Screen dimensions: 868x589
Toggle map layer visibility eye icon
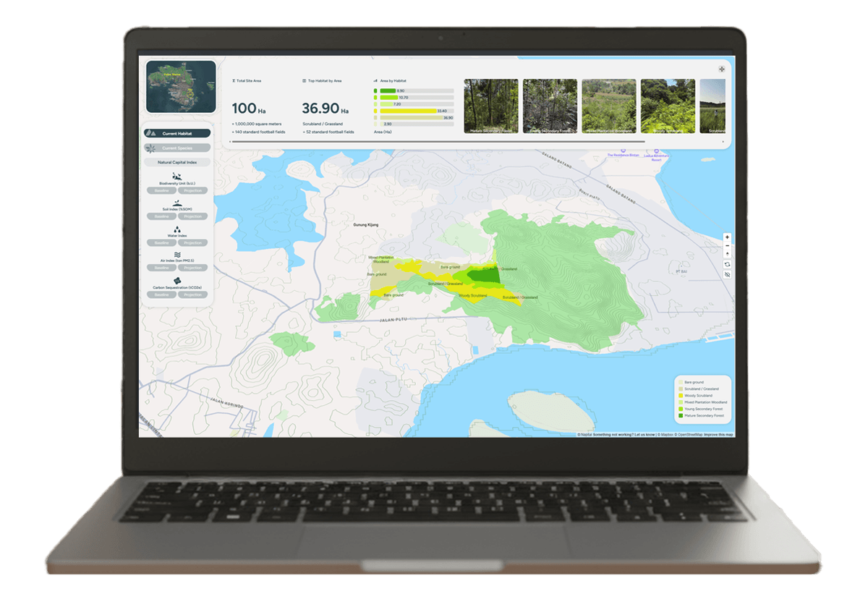pyautogui.click(x=727, y=274)
